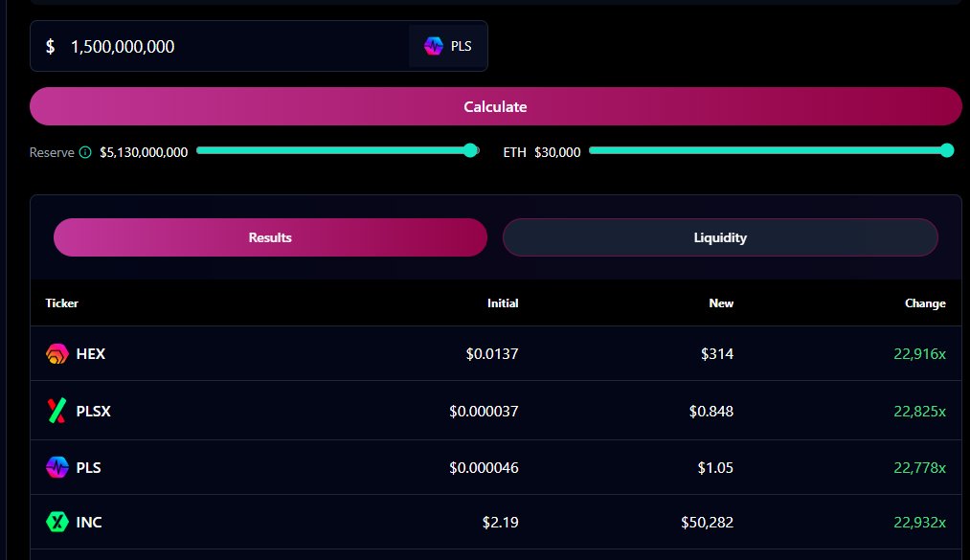Click PLSX initial price $0.000037

pyautogui.click(x=484, y=411)
